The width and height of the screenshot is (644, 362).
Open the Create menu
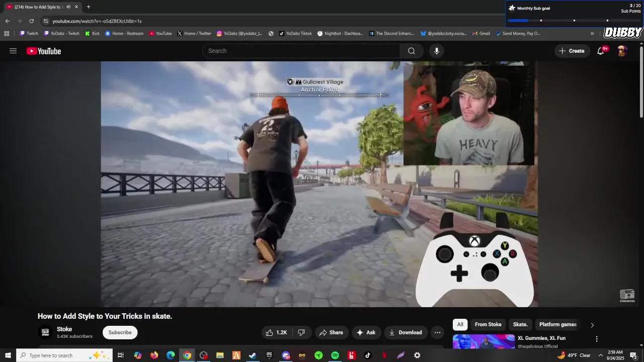point(572,51)
